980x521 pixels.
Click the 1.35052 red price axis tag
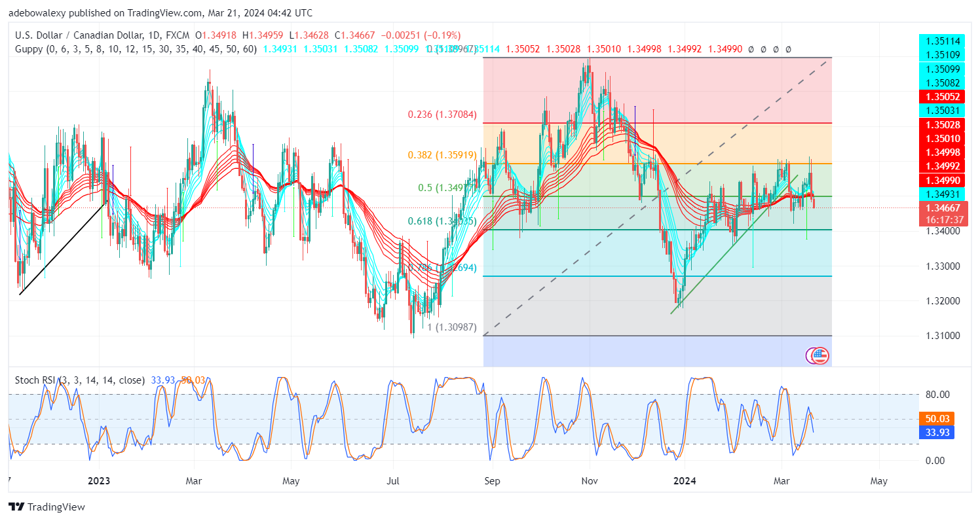click(x=943, y=96)
